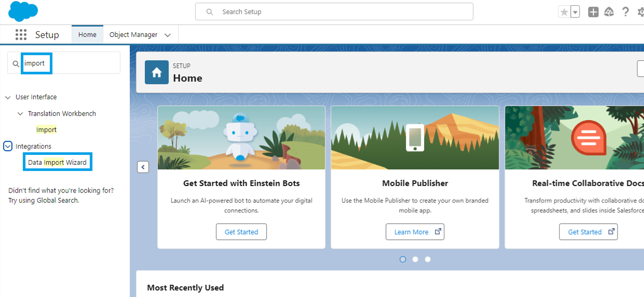Viewport: 644px width, 297px height.
Task: Click the Salesforce cloud logo
Action: pos(22,11)
